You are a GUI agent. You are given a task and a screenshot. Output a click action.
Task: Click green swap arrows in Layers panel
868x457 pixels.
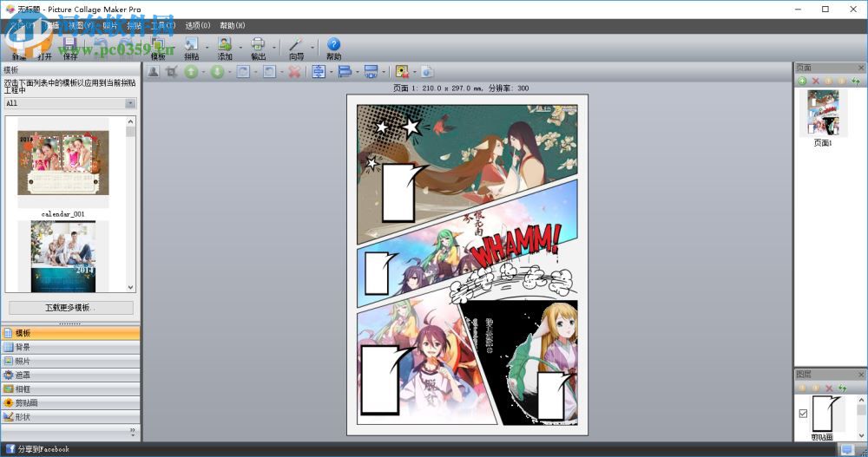coord(842,388)
